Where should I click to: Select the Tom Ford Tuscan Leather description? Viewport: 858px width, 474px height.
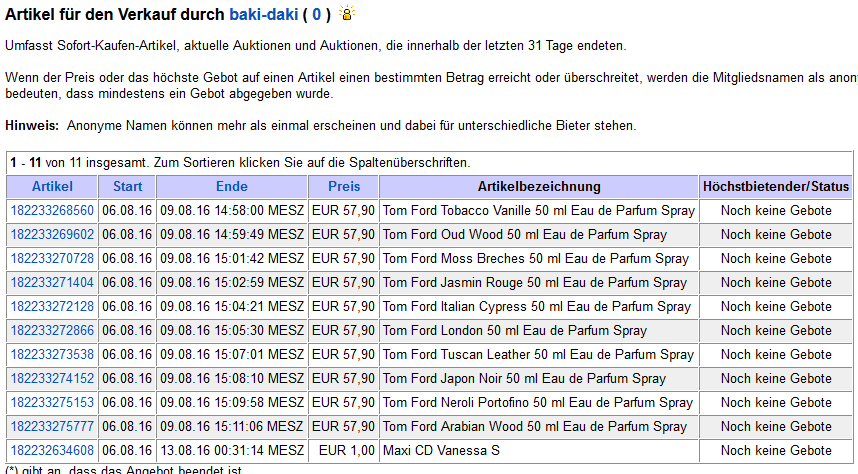(x=538, y=355)
